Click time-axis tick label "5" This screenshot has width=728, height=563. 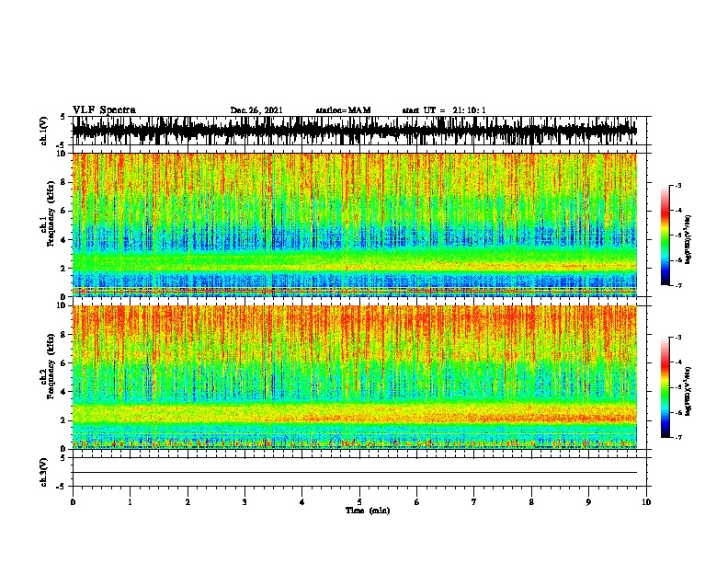point(359,502)
